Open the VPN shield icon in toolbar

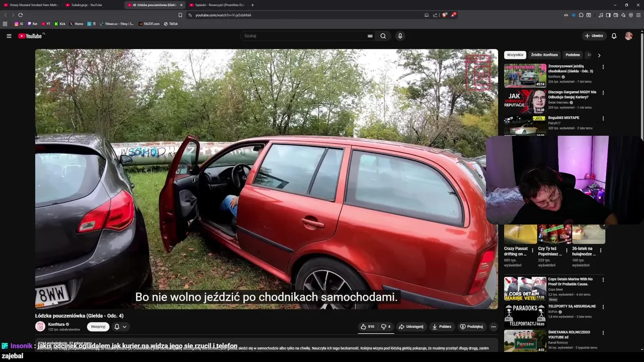pos(631,15)
